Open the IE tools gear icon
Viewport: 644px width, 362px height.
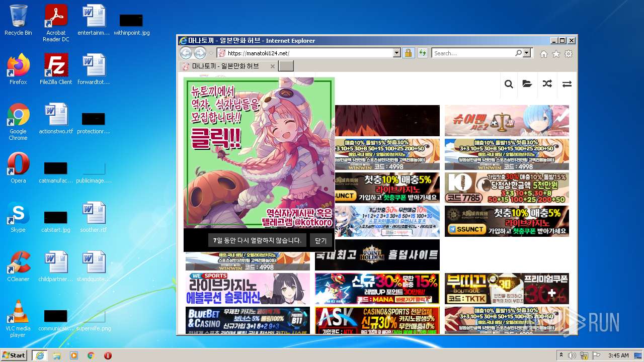pyautogui.click(x=569, y=54)
